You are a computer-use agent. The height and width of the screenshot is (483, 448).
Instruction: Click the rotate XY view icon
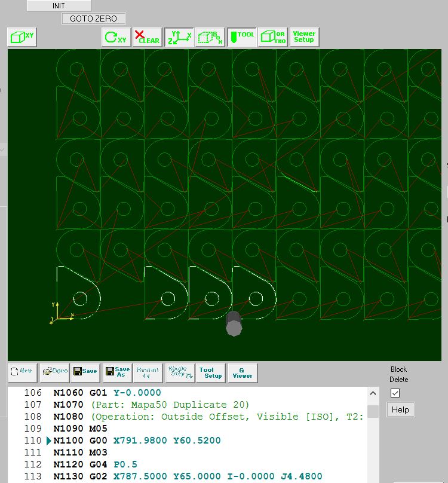pyautogui.click(x=116, y=37)
